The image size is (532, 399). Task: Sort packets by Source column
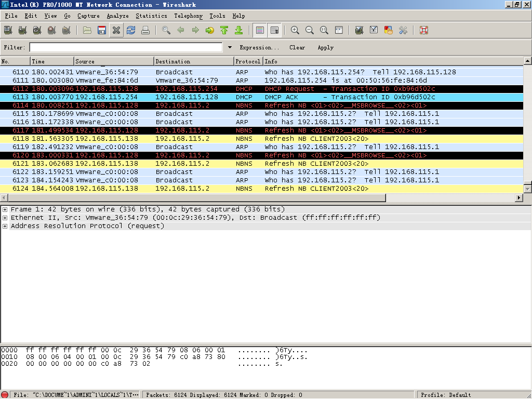coord(114,61)
